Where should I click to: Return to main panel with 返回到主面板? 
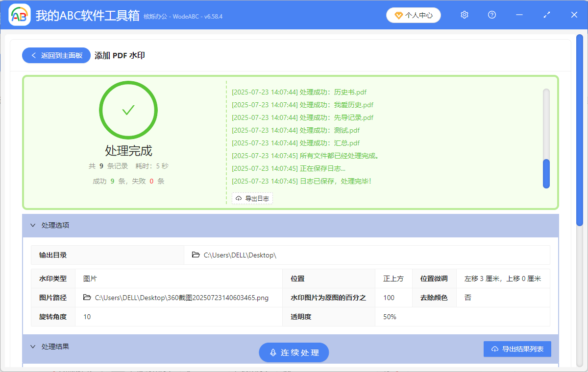pos(56,55)
